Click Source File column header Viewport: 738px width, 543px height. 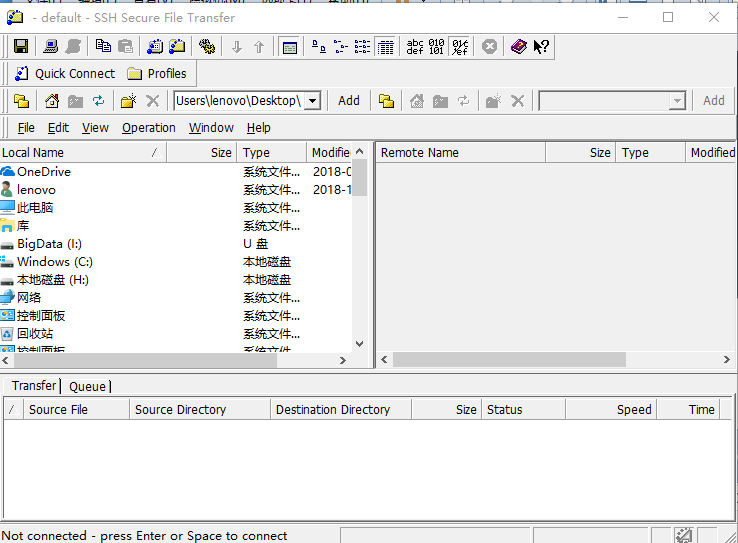click(x=75, y=409)
